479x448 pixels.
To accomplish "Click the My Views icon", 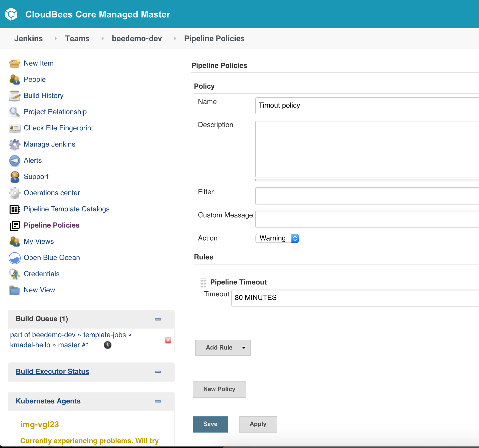I will [14, 241].
